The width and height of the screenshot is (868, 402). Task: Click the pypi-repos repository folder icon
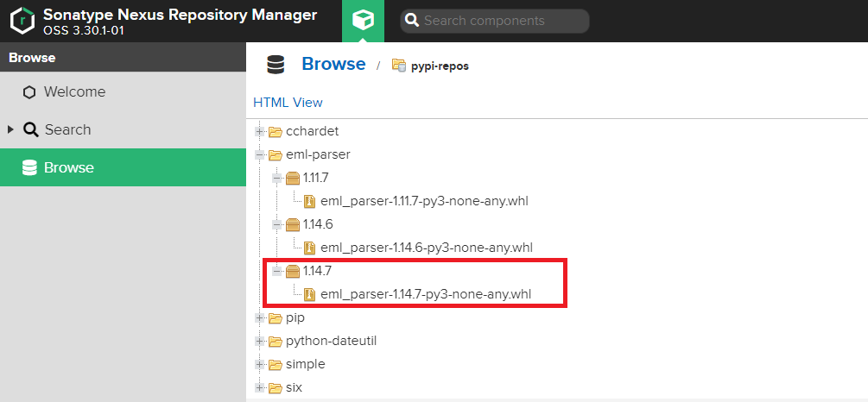pos(399,66)
